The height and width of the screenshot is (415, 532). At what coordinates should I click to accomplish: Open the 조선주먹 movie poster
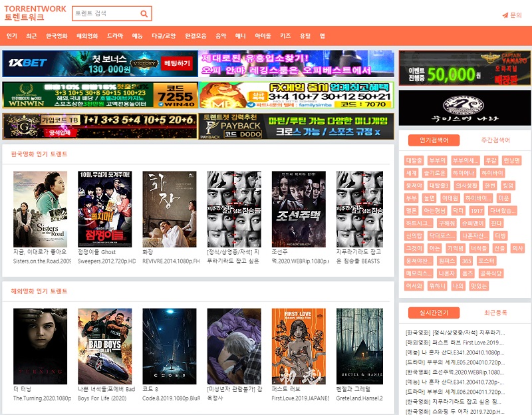point(299,209)
